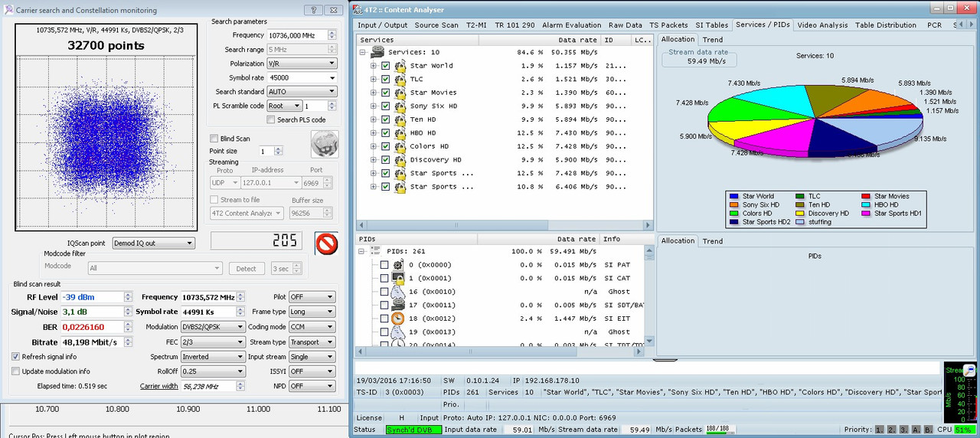Uncheck the Star World service checkbox

click(x=386, y=66)
